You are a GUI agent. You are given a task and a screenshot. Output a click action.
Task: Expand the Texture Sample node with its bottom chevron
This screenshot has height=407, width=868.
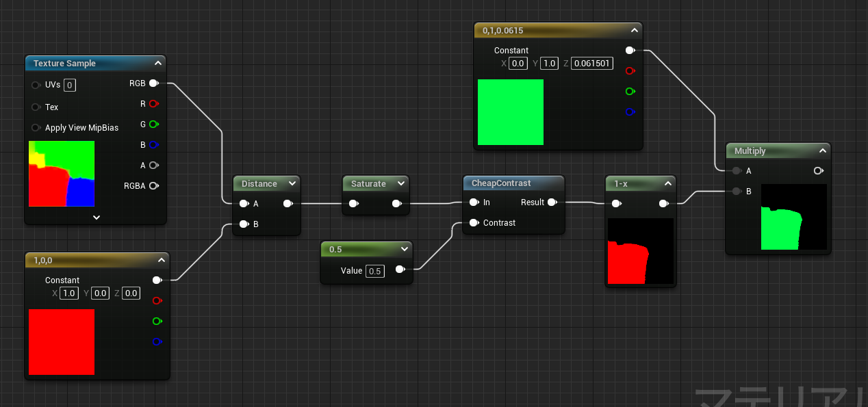click(96, 217)
